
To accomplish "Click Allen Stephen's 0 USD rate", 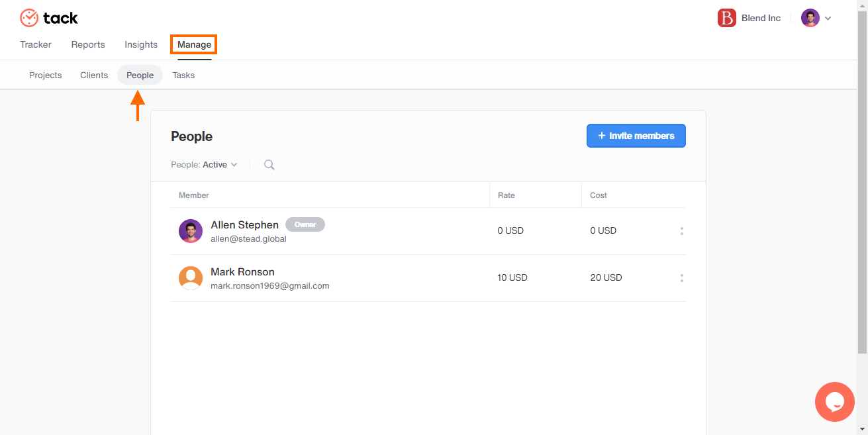I will [510, 231].
